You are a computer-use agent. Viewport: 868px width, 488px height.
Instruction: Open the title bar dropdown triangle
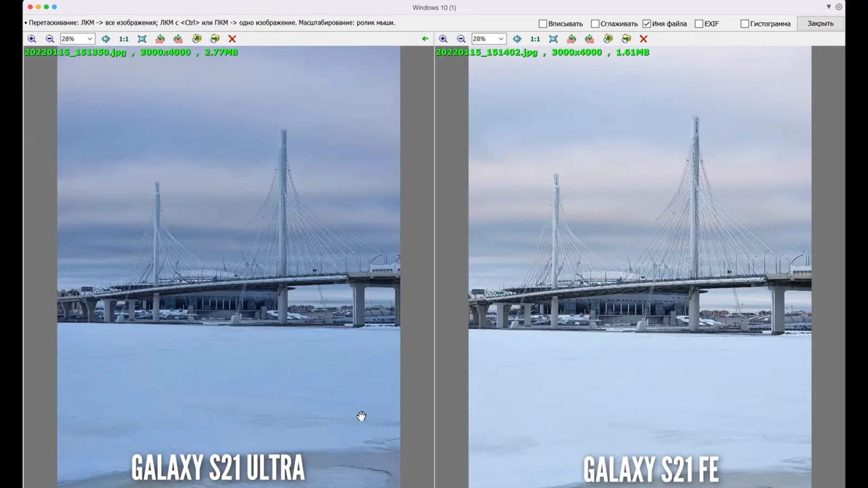828,7
